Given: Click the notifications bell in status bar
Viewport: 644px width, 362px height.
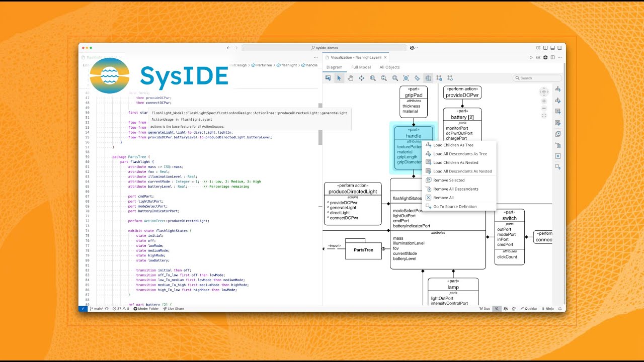Looking at the screenshot, I should (560, 309).
